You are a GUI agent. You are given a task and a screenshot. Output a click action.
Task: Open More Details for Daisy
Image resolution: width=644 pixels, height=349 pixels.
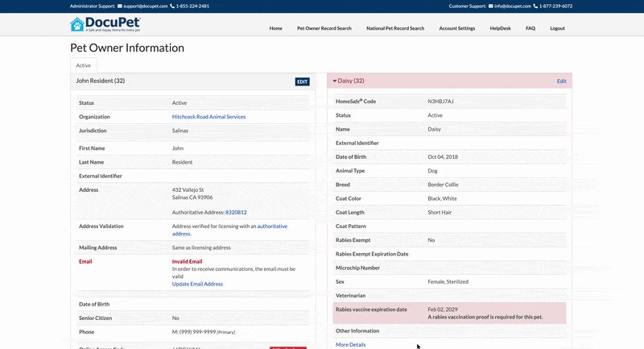click(350, 345)
